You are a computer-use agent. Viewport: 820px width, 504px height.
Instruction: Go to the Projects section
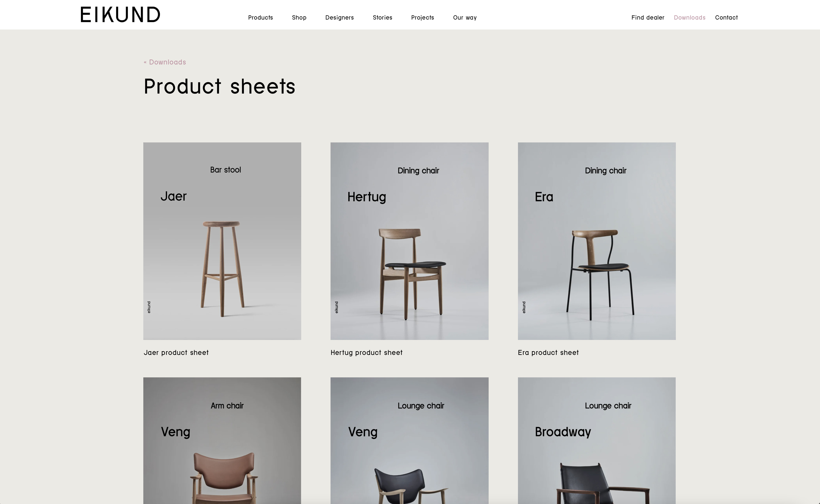(x=422, y=17)
